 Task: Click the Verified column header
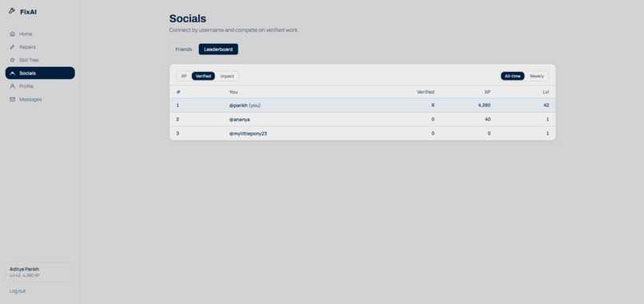tap(426, 92)
